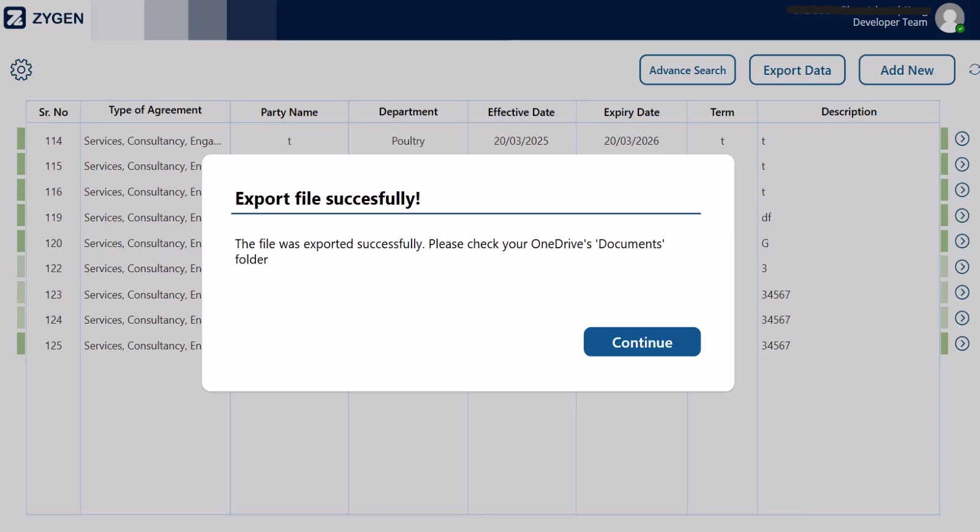Open details arrow for row 122

click(x=962, y=267)
